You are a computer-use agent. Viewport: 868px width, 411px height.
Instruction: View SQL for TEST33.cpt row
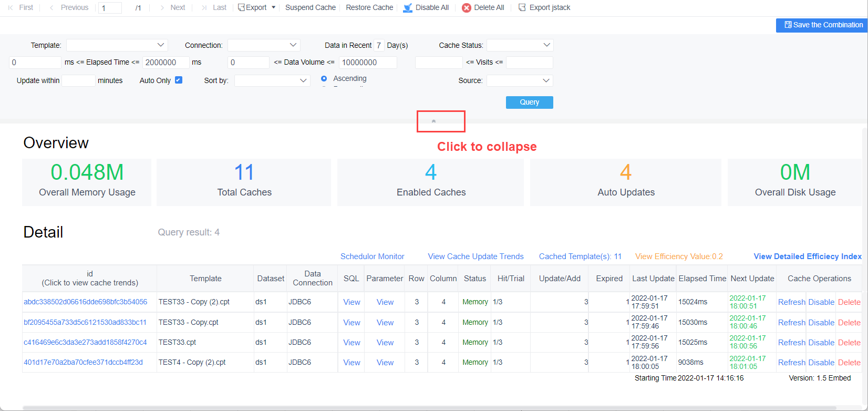[x=352, y=343]
